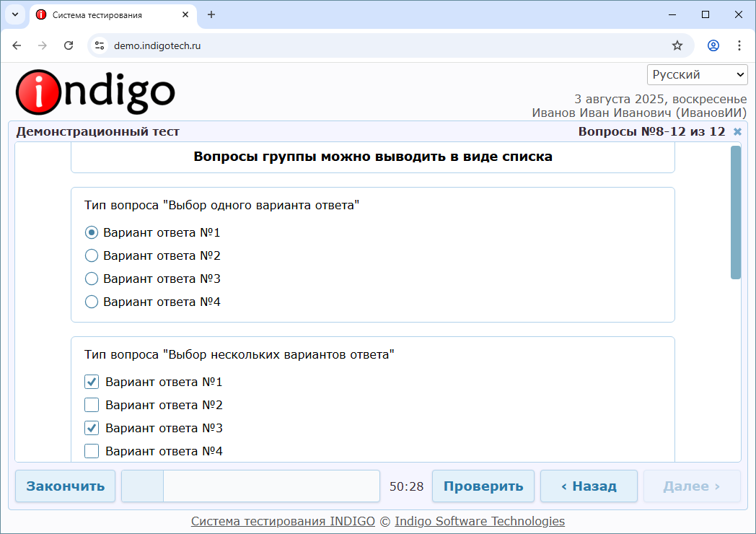Open the Chrome three-dot menu
Image resolution: width=756 pixels, height=534 pixels.
739,45
